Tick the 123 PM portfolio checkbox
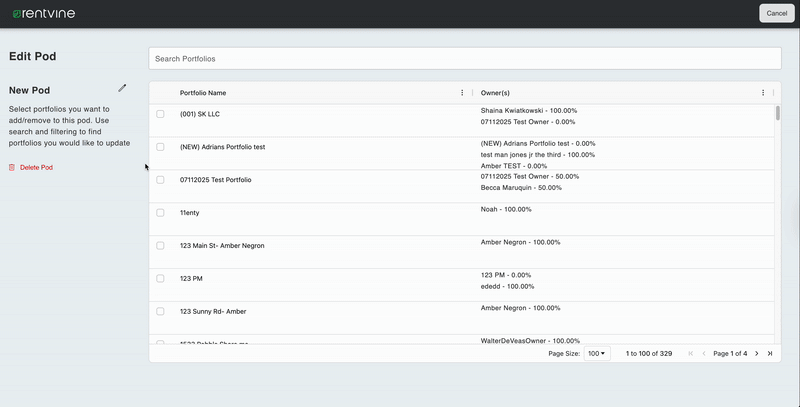Viewport: 800px width, 407px height. point(160,278)
